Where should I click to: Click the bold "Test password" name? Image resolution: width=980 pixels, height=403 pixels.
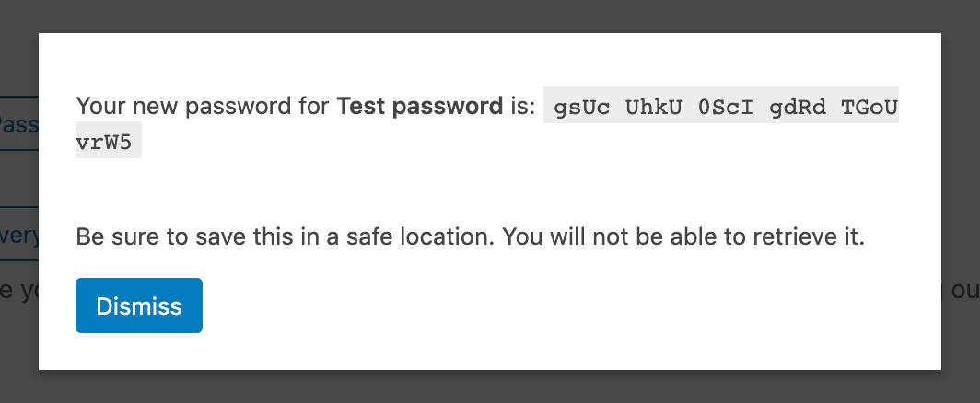[419, 107]
